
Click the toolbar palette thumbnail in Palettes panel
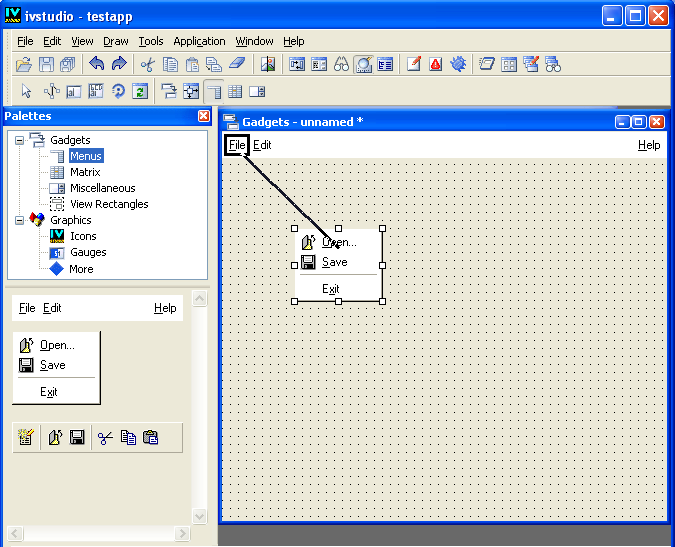98,437
